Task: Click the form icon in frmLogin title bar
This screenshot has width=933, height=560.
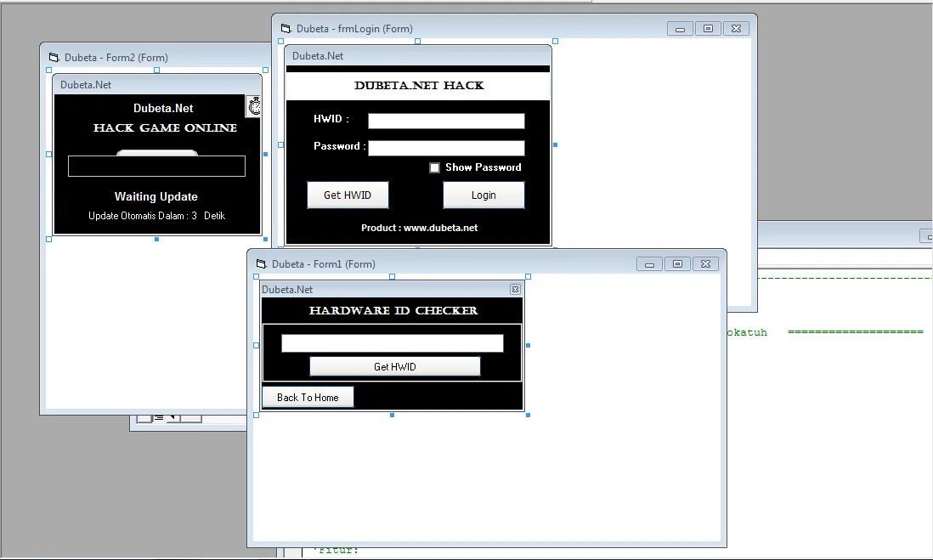Action: click(286, 29)
